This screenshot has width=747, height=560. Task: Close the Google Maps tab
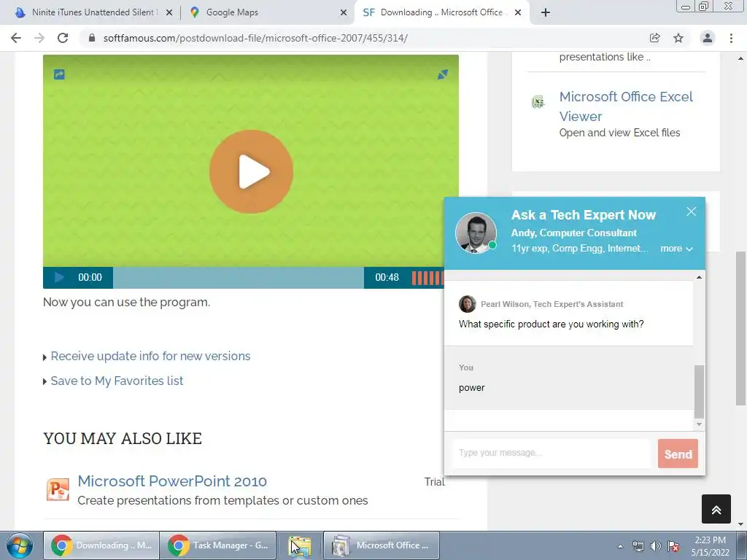point(344,13)
